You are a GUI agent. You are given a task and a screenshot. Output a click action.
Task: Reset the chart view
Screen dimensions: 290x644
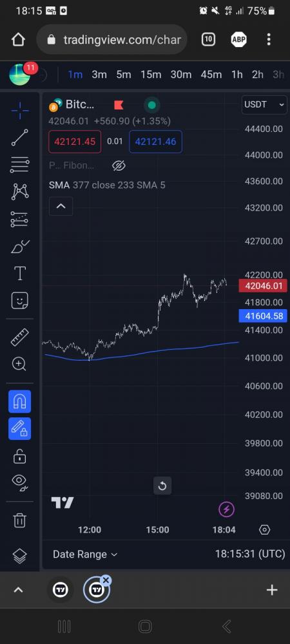pyautogui.click(x=162, y=486)
